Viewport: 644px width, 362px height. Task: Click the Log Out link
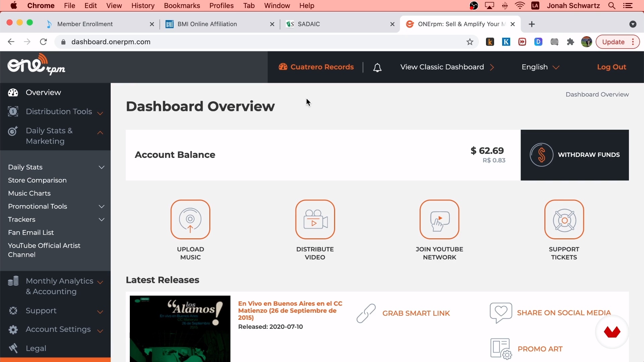(x=611, y=67)
